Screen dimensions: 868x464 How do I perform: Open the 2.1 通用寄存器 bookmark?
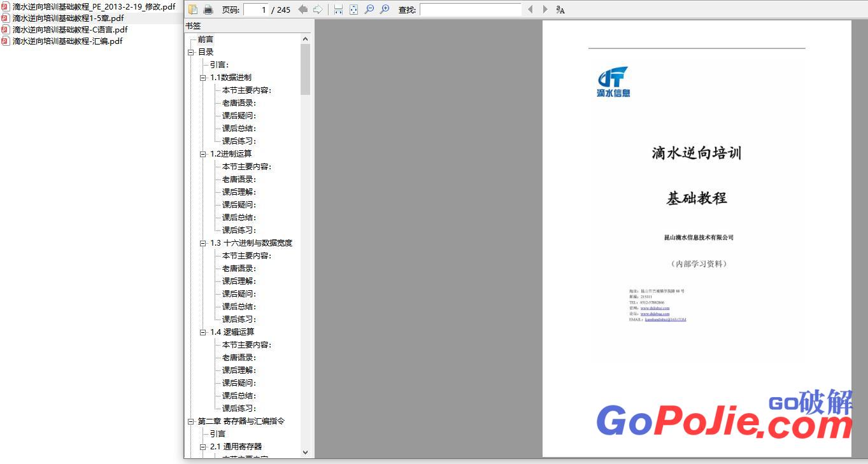tap(236, 447)
